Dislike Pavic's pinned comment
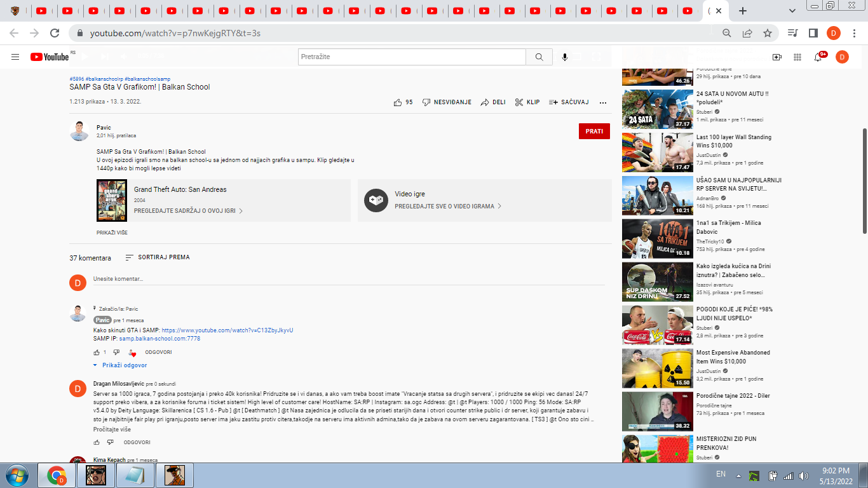Screen dimensions: 868x488 116,352
